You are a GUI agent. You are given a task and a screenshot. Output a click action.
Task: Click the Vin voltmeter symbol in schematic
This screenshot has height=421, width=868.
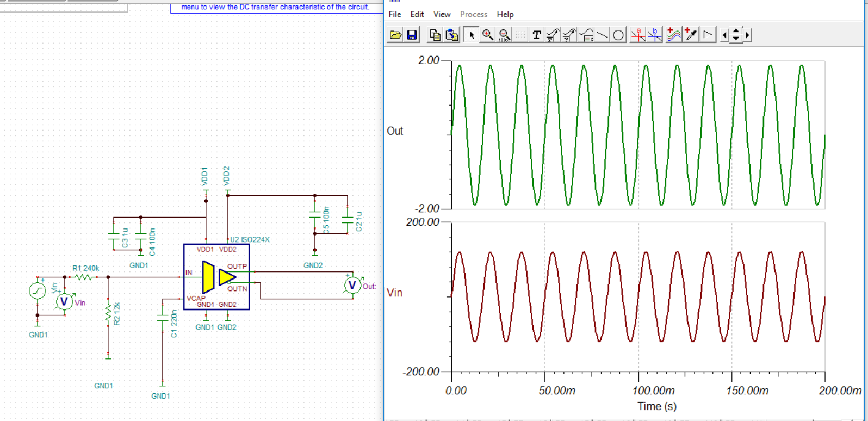64,301
